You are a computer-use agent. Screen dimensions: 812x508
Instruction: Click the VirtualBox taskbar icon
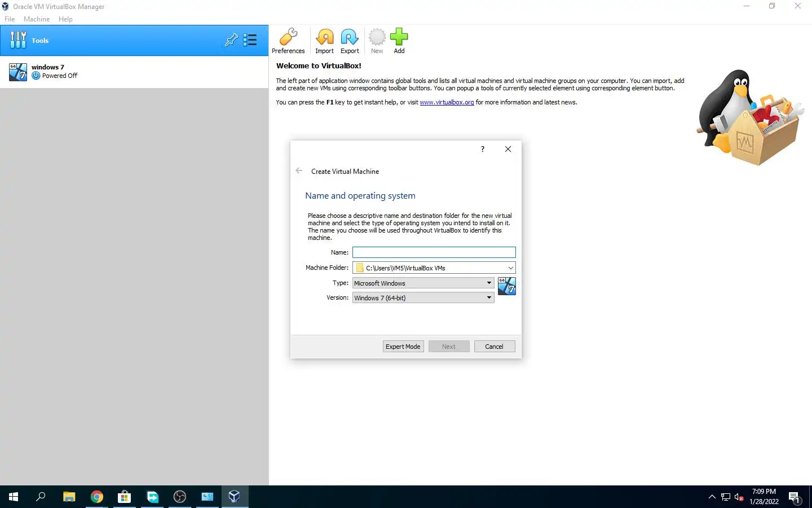click(235, 497)
